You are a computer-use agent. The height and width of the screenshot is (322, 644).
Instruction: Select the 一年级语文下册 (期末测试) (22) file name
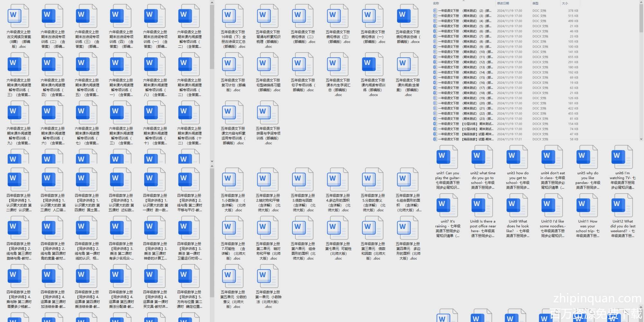[465, 114]
